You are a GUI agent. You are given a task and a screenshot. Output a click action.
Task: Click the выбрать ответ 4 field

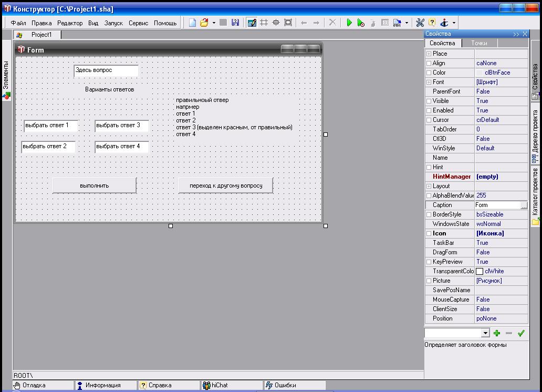pos(122,147)
